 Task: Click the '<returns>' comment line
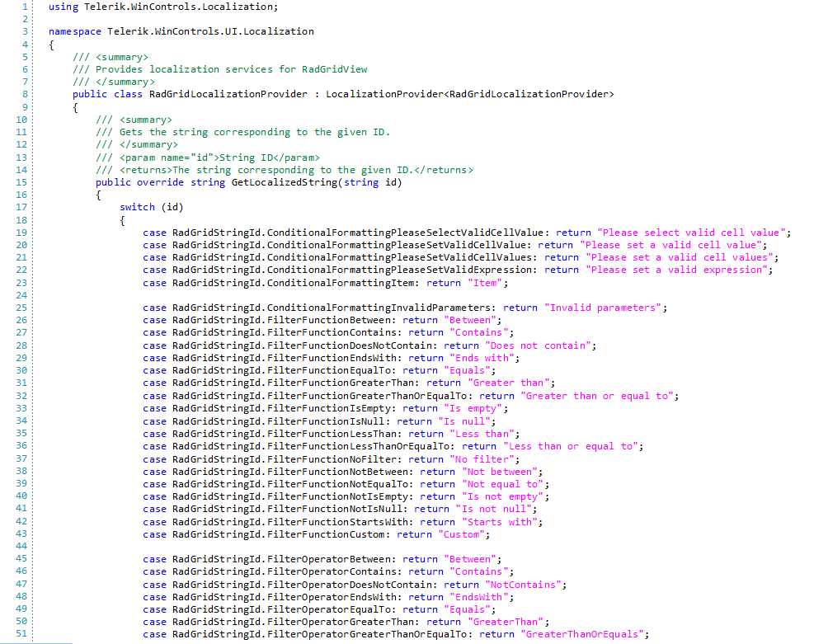[285, 170]
